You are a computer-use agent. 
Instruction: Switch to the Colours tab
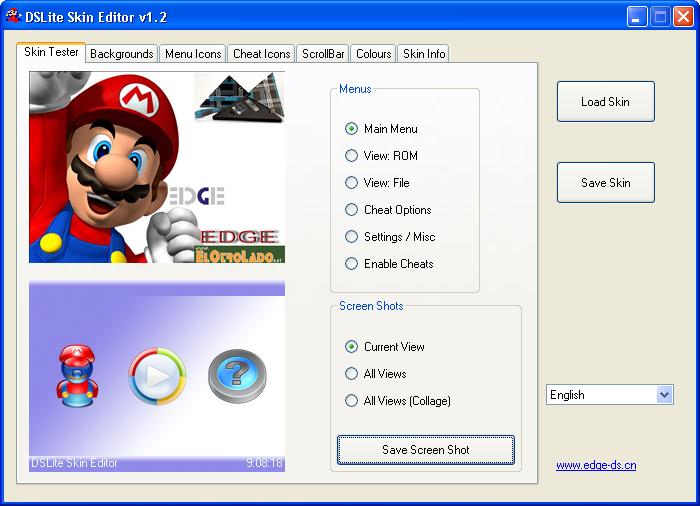coord(373,54)
